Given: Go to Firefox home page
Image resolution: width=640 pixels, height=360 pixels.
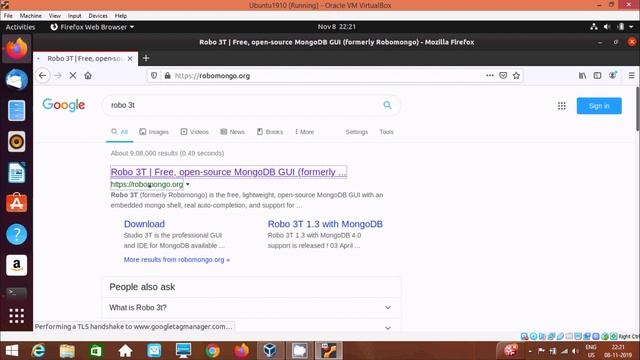Looking at the screenshot, I should (88, 76).
